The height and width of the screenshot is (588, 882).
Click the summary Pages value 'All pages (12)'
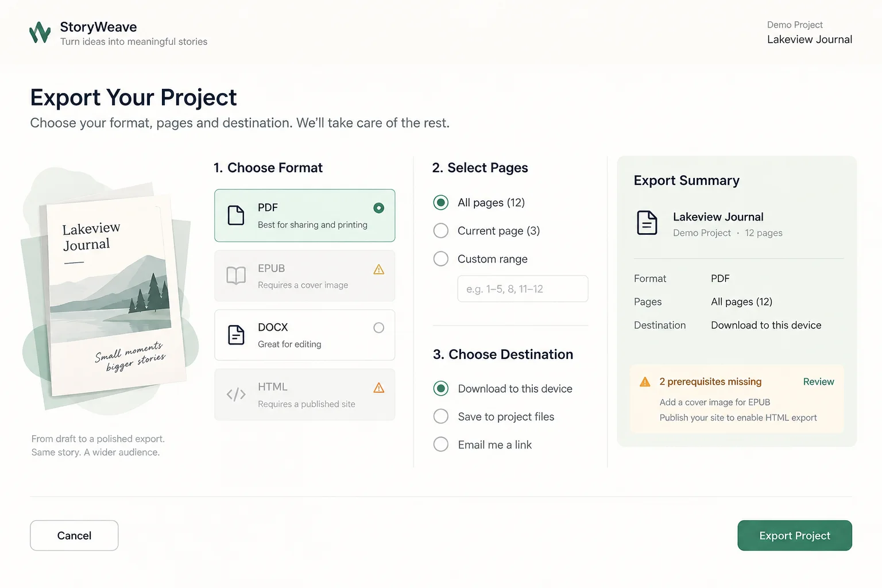[x=741, y=302]
